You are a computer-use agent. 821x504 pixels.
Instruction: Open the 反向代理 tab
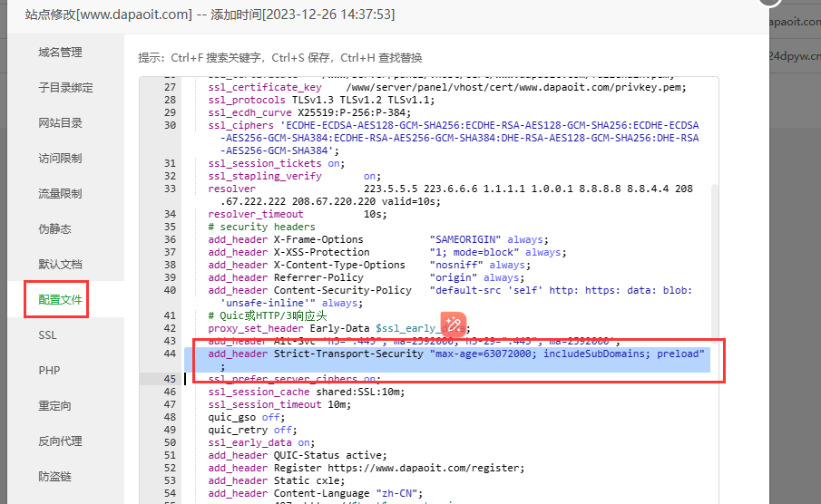(x=60, y=441)
